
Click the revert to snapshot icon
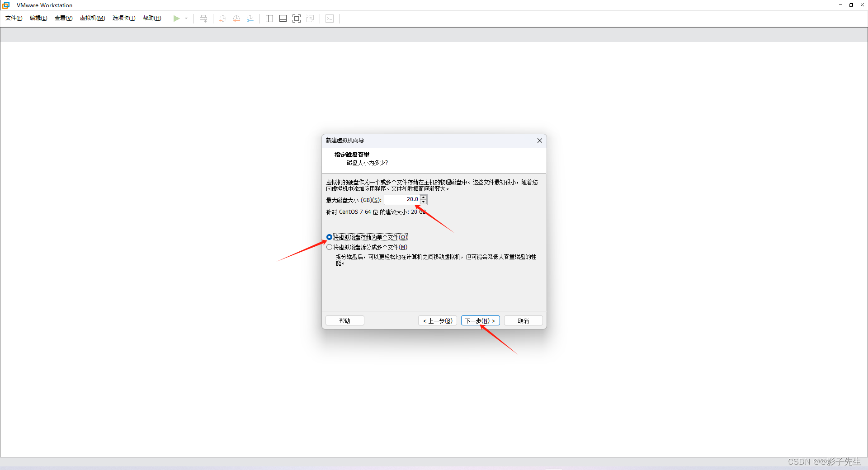[236, 19]
